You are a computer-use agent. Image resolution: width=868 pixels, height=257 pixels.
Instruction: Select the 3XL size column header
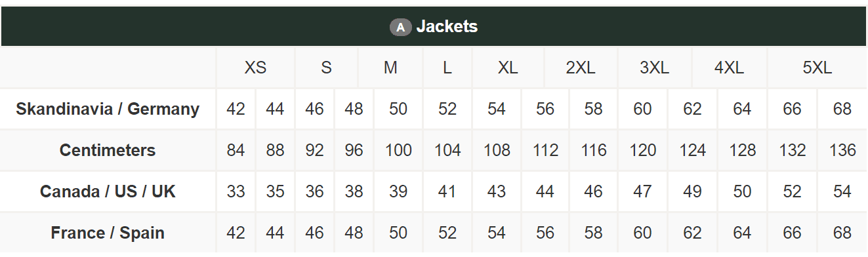pos(655,68)
